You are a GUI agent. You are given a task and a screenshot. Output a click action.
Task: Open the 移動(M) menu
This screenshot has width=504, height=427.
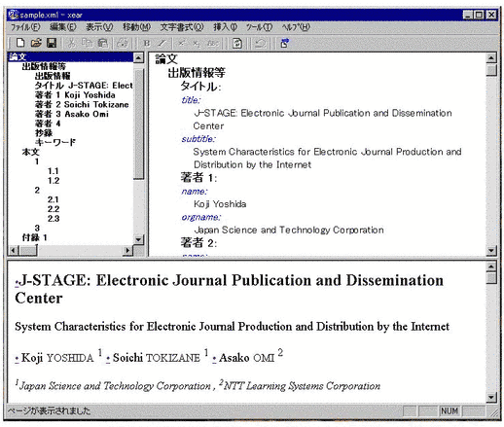coord(136,27)
